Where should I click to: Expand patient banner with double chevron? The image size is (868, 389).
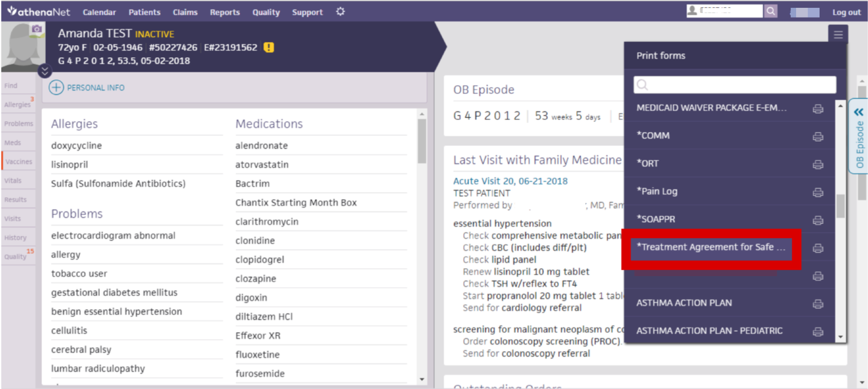tap(45, 71)
